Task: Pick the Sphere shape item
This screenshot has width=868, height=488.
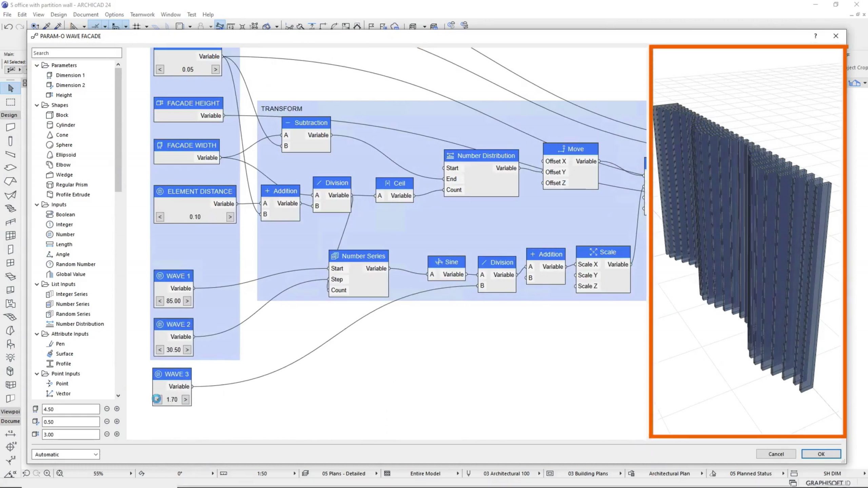Action: [x=64, y=145]
